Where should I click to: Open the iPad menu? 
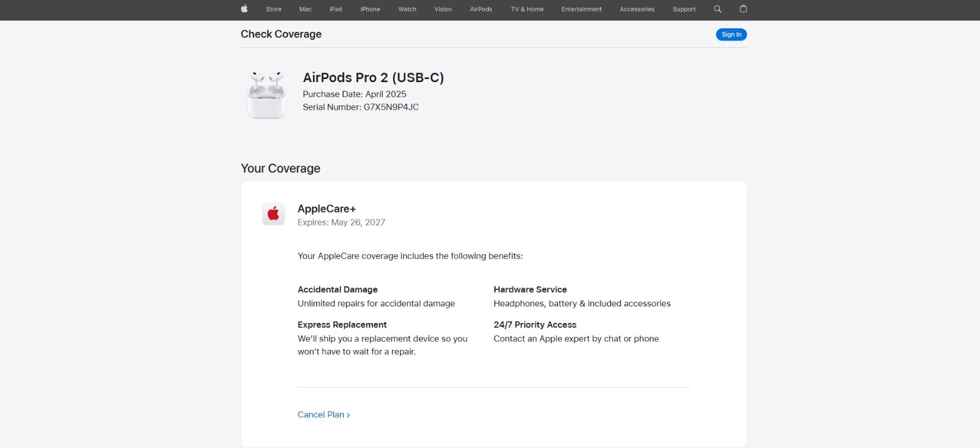tap(336, 9)
